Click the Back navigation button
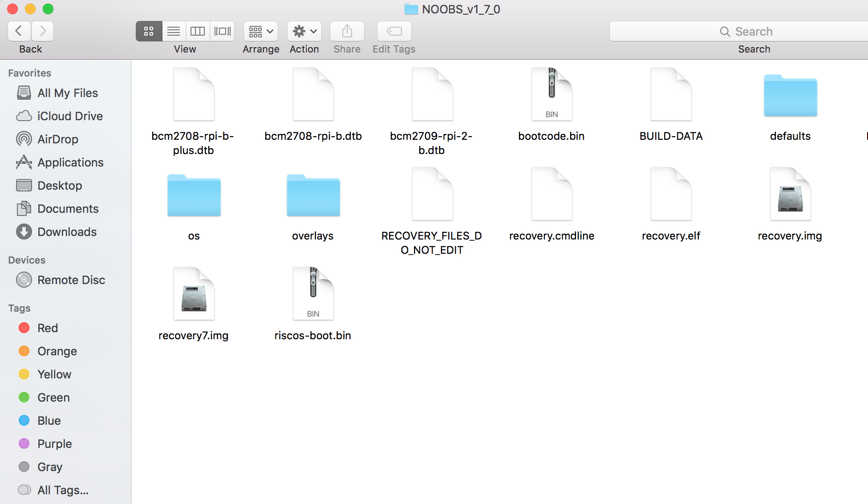 point(19,31)
